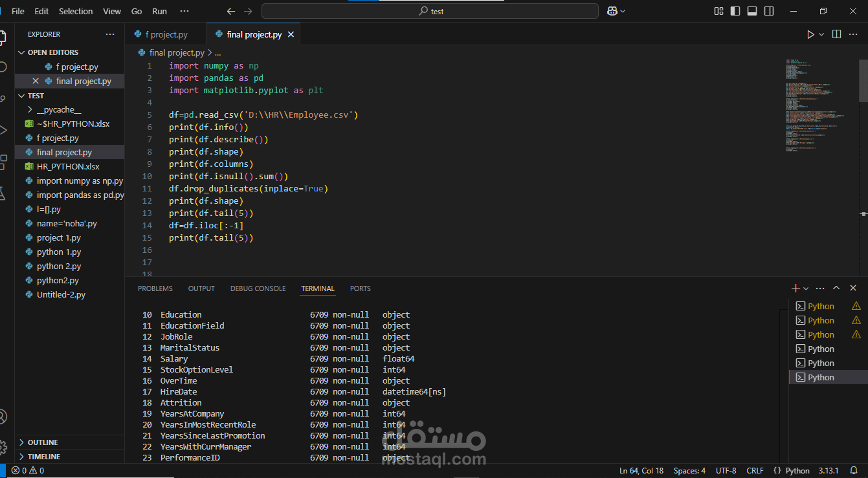Click the line print(df.describe())
Image resolution: width=868 pixels, height=478 pixels.
218,139
